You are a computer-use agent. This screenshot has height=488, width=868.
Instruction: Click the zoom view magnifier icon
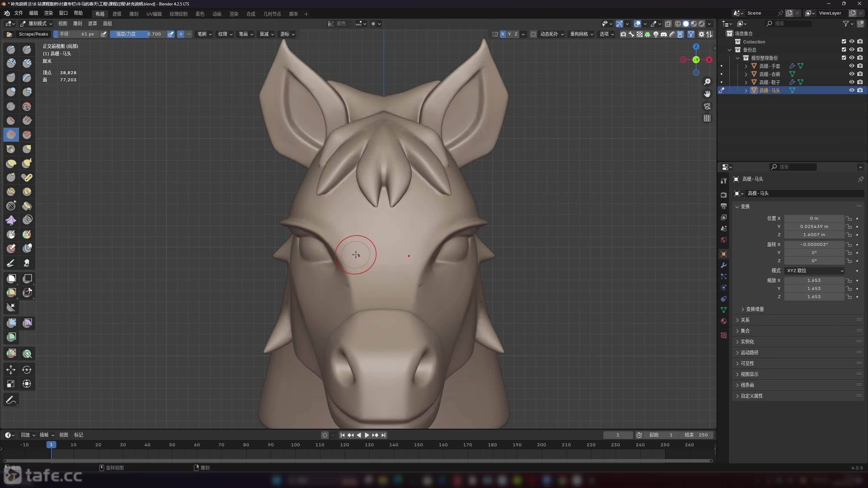(x=707, y=82)
